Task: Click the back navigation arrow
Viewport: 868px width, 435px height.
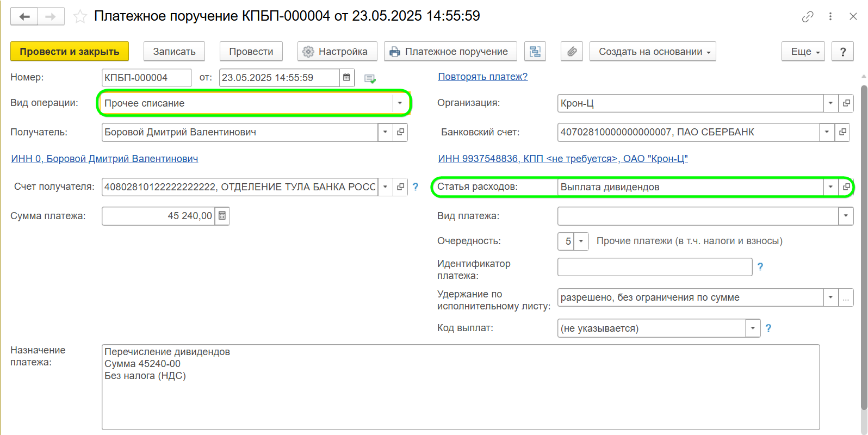Action: 24,16
